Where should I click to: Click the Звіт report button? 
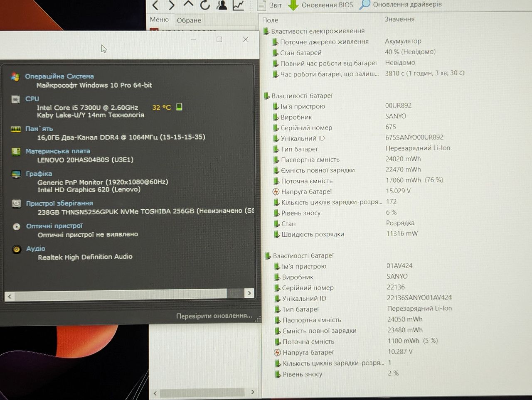269,5
